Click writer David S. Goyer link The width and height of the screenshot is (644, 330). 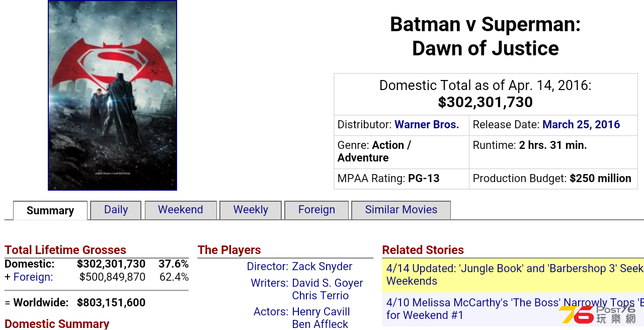328,283
